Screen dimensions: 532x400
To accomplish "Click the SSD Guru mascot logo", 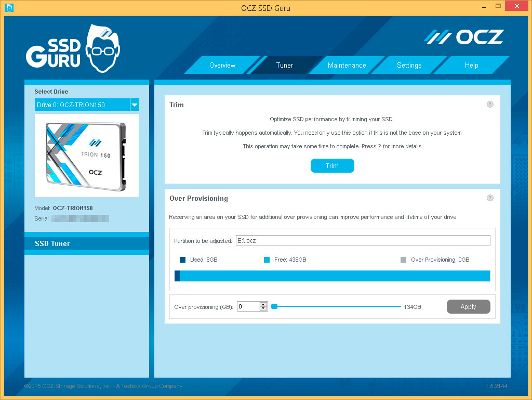I will click(x=102, y=48).
